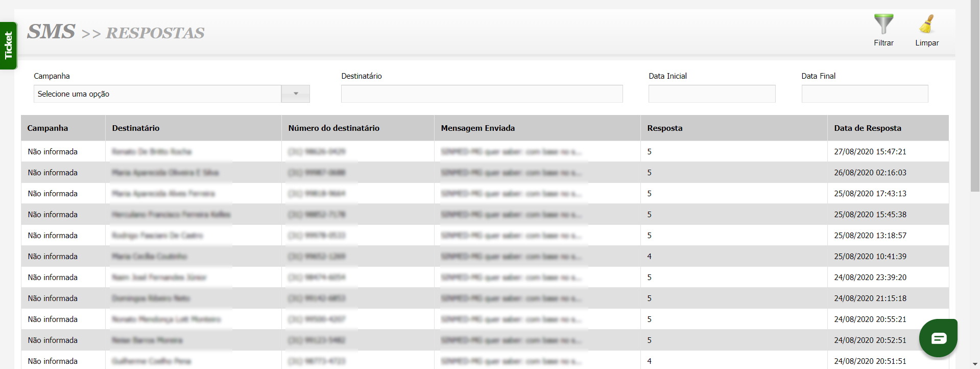The image size is (980, 369).
Task: Sort by the Destinatário column header
Action: tap(136, 128)
